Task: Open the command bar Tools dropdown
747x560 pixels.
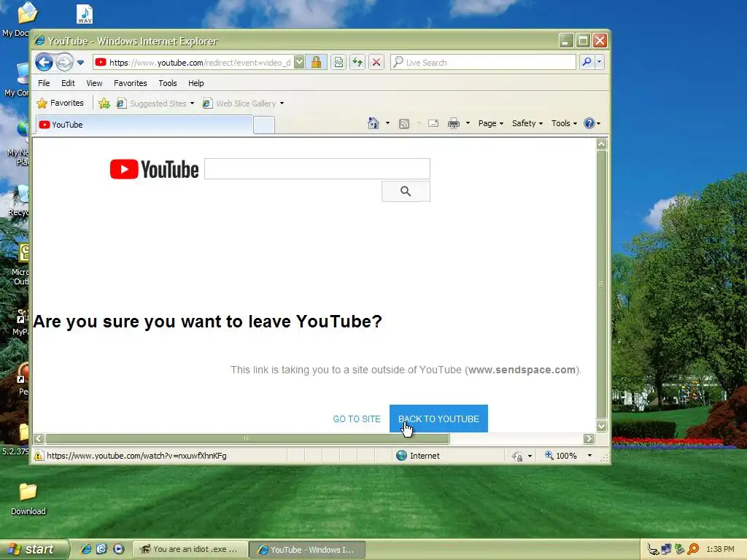Action: (564, 123)
